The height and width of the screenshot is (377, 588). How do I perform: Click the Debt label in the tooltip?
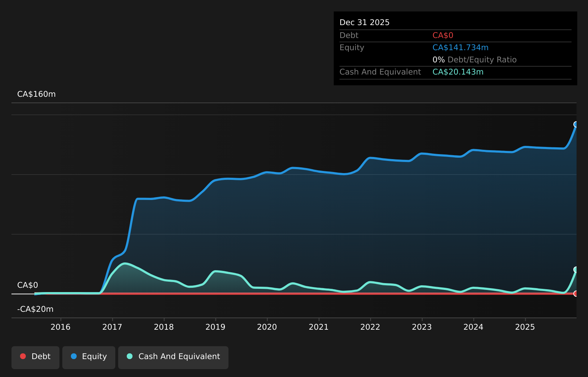point(349,35)
